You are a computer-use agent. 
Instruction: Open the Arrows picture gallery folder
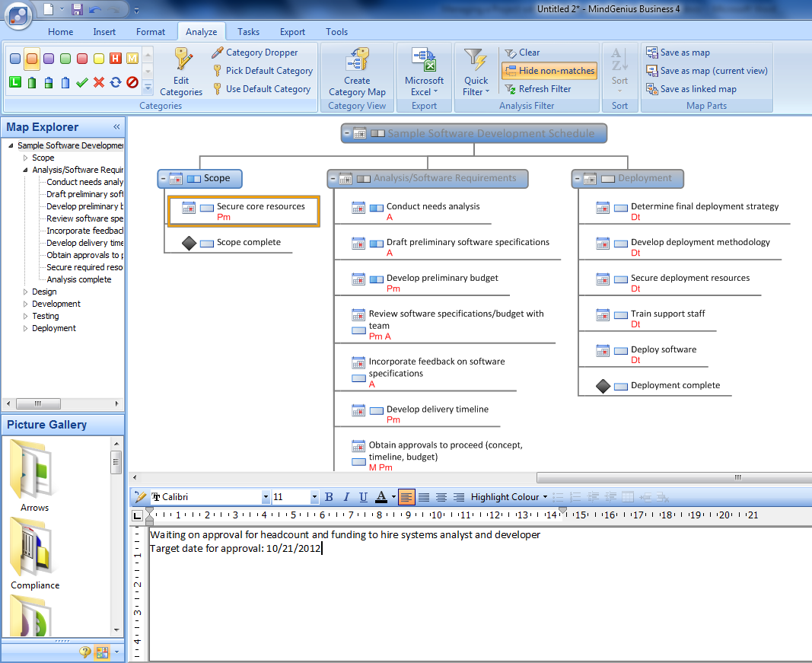coord(34,475)
